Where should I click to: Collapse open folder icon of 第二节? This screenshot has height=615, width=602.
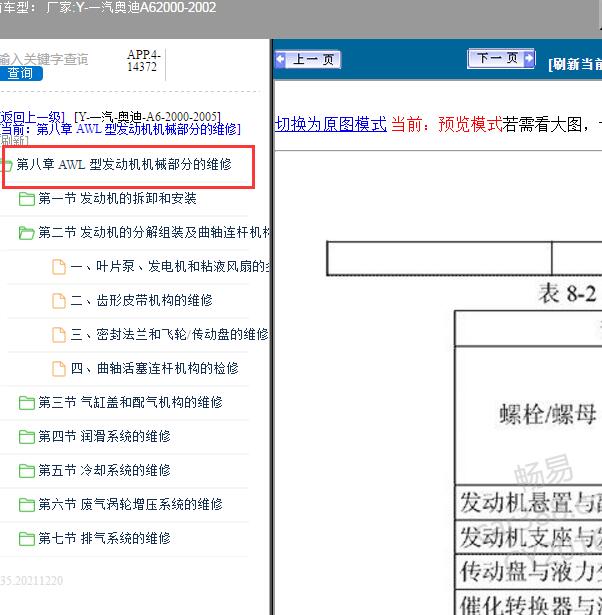(27, 233)
